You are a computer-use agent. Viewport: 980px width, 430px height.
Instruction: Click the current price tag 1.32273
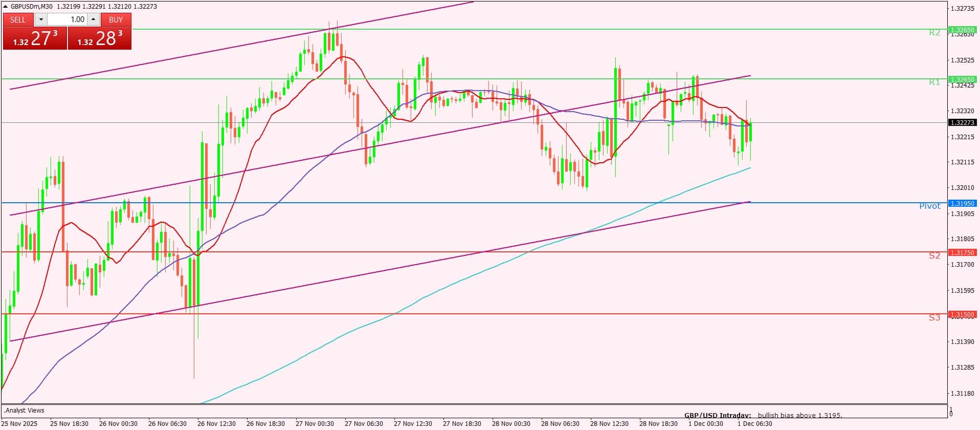point(962,122)
